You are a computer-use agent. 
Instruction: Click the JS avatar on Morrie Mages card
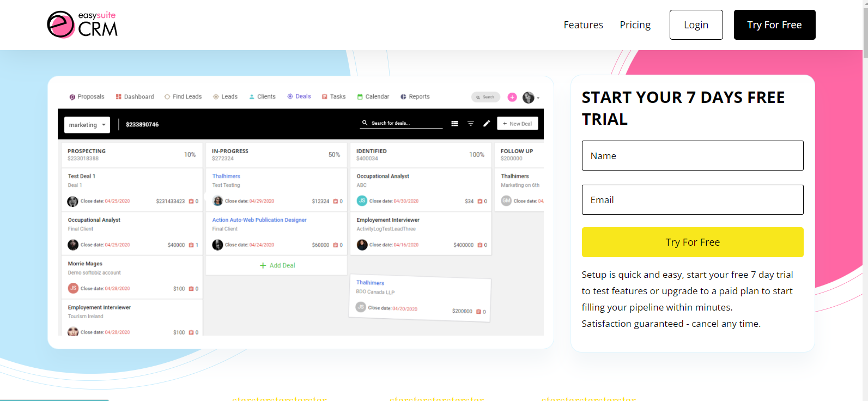click(73, 288)
